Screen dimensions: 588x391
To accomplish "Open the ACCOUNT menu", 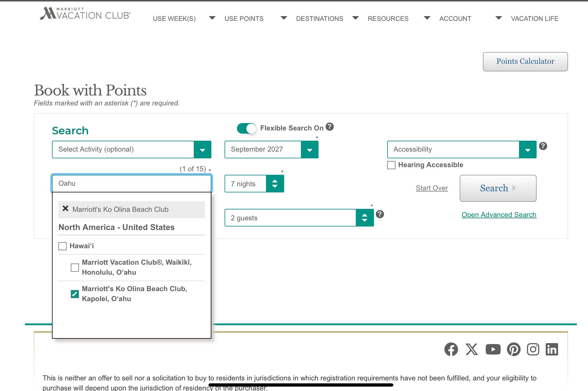I will (x=455, y=19).
